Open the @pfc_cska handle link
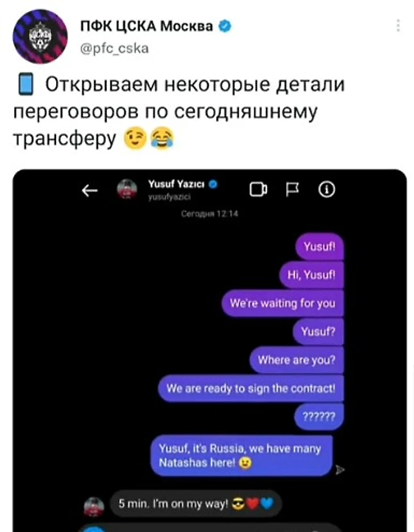Screen dimensions: 414x532 click(115, 49)
